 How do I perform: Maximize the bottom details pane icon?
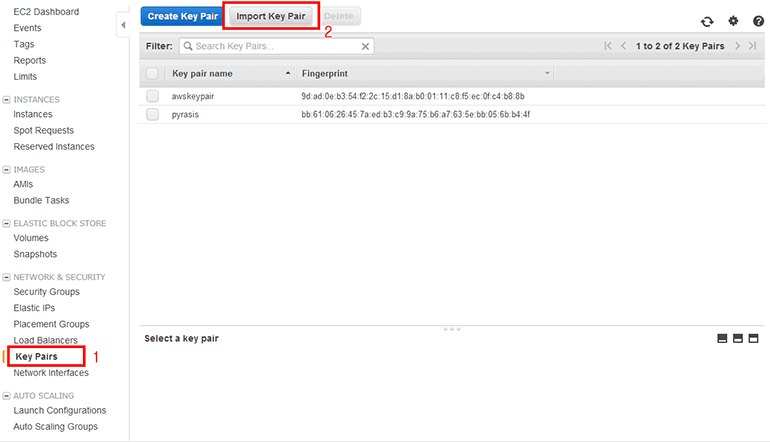click(754, 339)
